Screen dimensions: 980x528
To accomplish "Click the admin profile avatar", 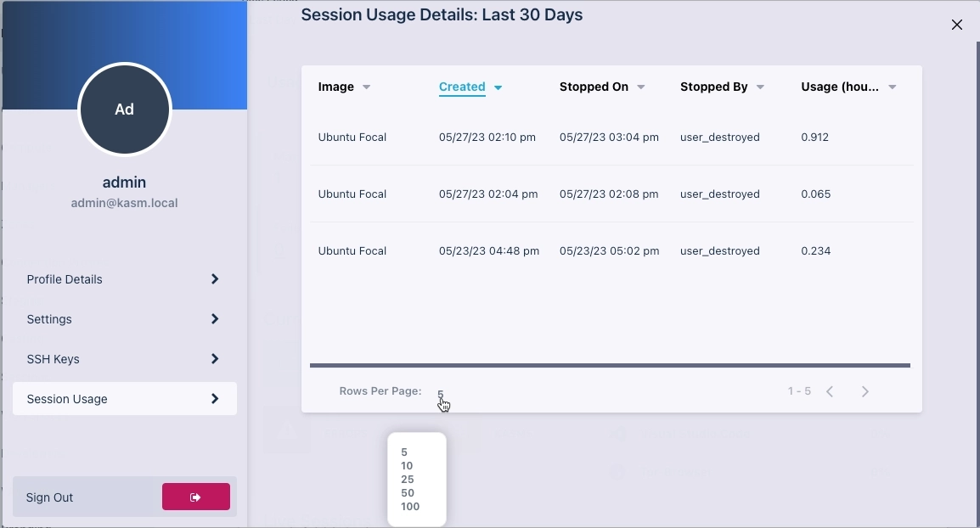I will tap(125, 110).
